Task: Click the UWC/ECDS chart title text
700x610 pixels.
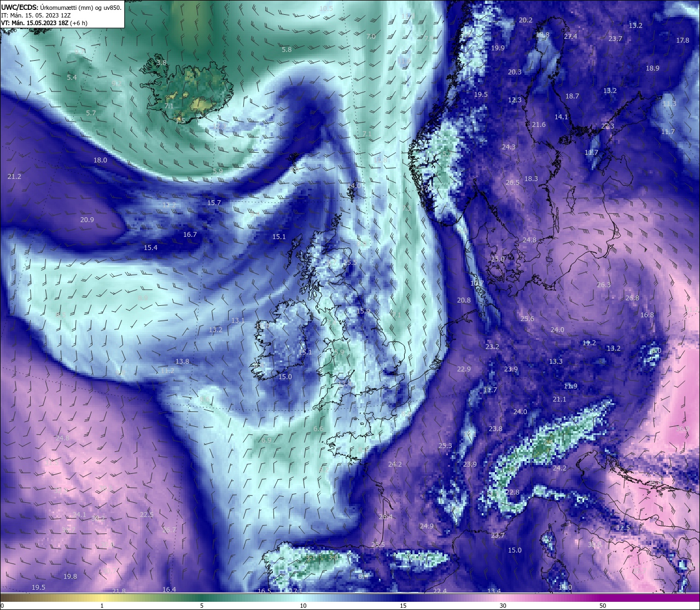Action: pyautogui.click(x=61, y=7)
